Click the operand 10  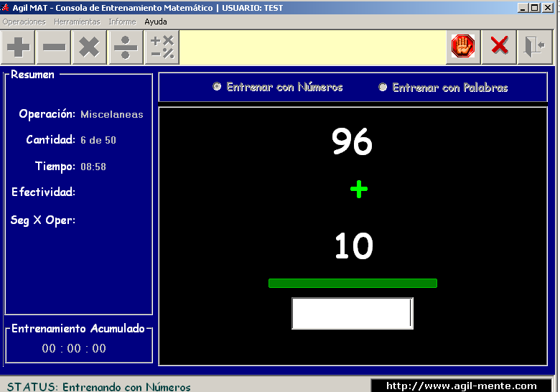354,246
